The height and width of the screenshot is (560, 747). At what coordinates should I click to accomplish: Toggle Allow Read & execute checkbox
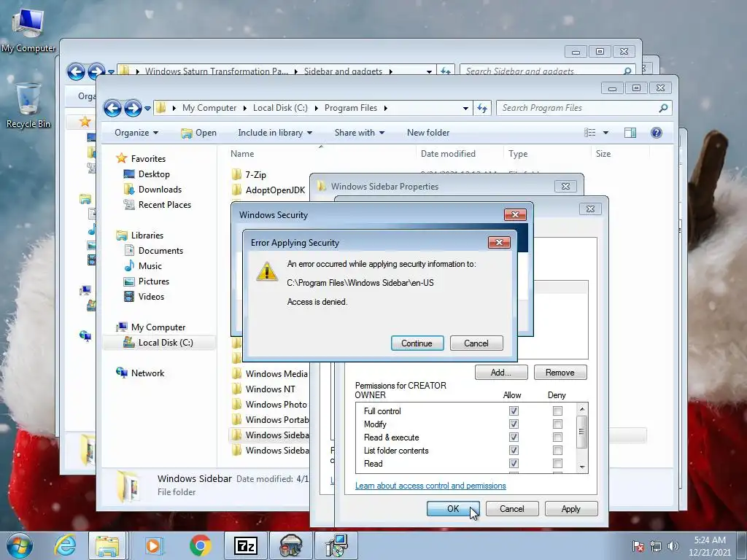point(514,437)
